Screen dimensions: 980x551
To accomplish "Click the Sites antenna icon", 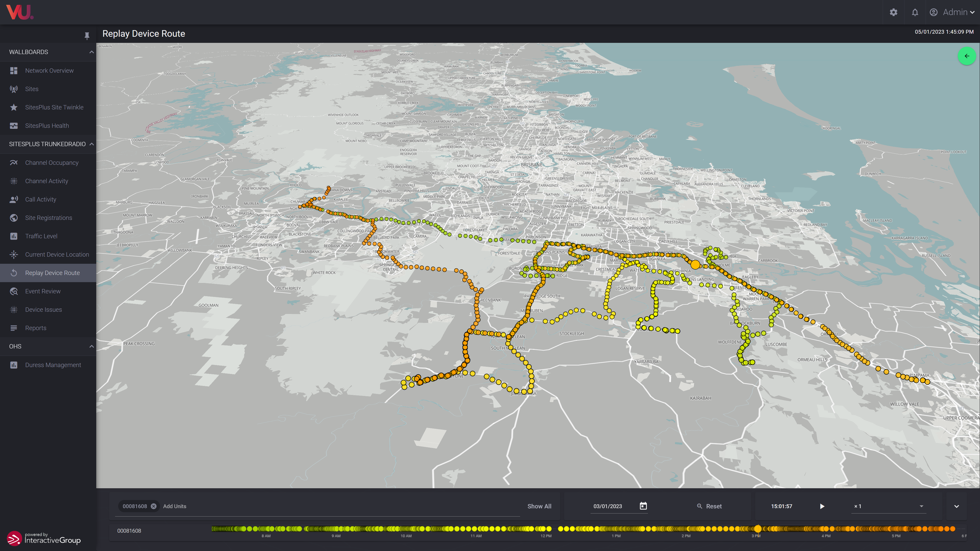I will point(14,89).
